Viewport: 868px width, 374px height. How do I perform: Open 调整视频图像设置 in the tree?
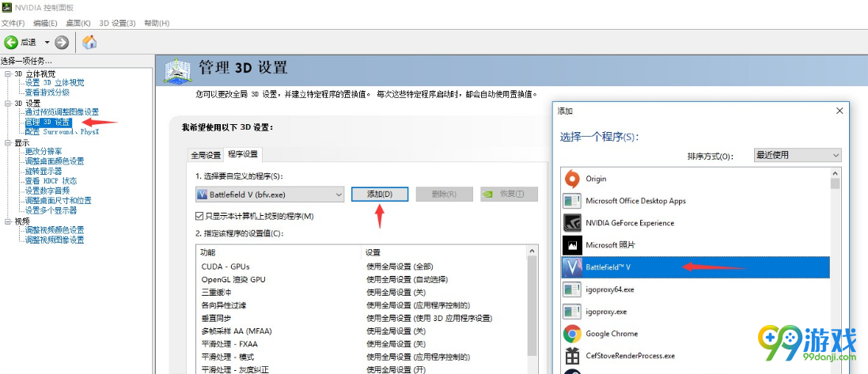[55, 240]
